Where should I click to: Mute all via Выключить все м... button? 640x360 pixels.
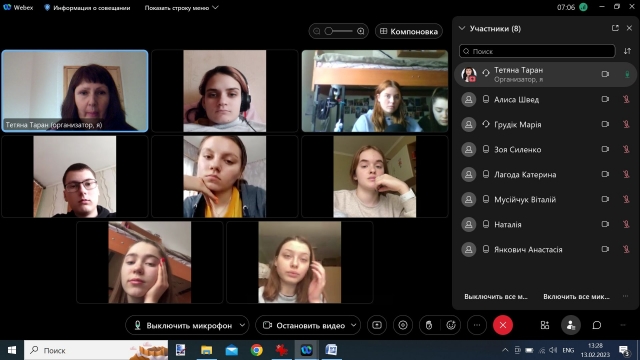pos(496,297)
